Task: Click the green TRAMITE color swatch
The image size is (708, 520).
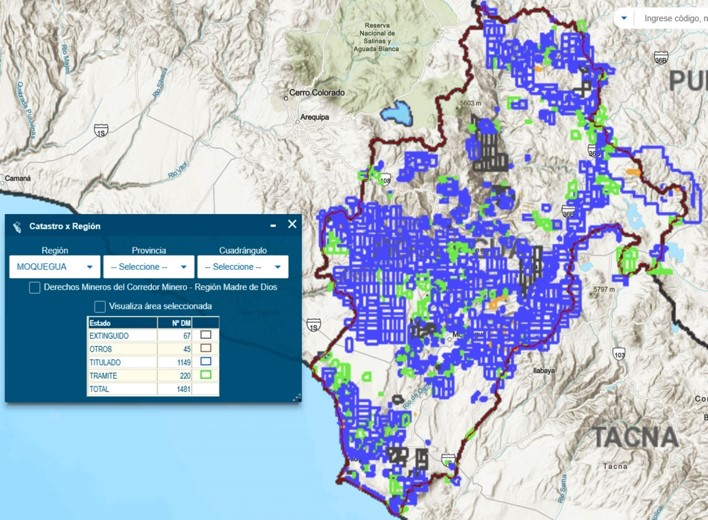Action: (x=206, y=375)
